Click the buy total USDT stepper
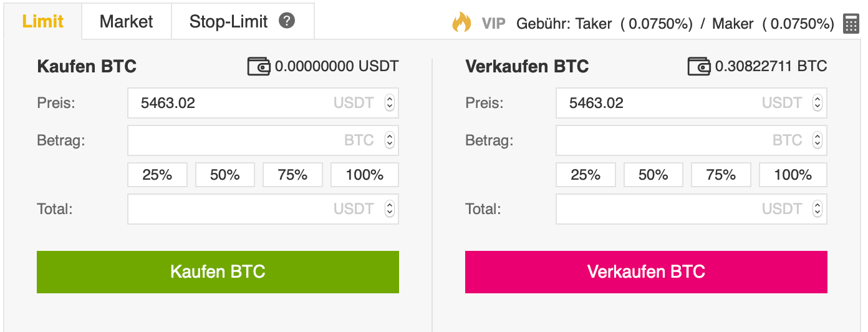Screen dimensions: 868x332 pos(390,208)
